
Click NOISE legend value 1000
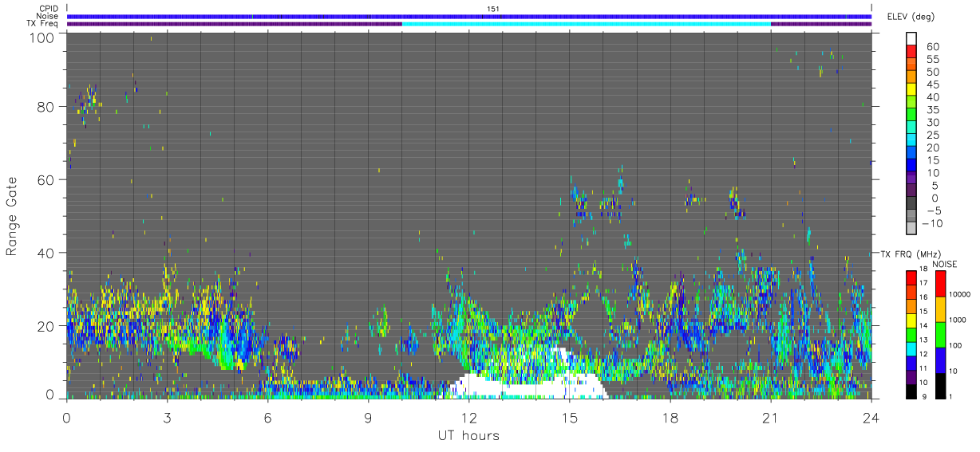[x=958, y=320]
